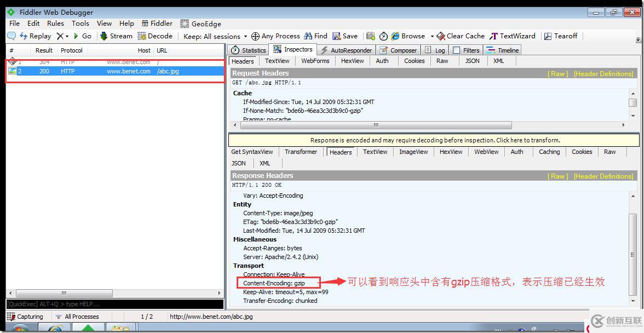Clear Cache from the toolbar
This screenshot has height=333, width=644.
tap(461, 36)
